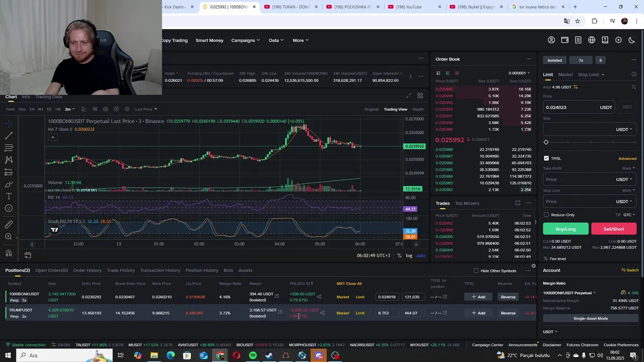644x362 pixels.
Task: Open Task View in the taskbar
Action: point(121,355)
